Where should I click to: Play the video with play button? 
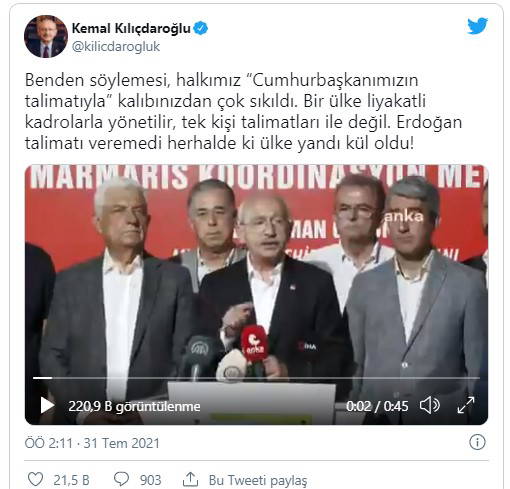47,406
